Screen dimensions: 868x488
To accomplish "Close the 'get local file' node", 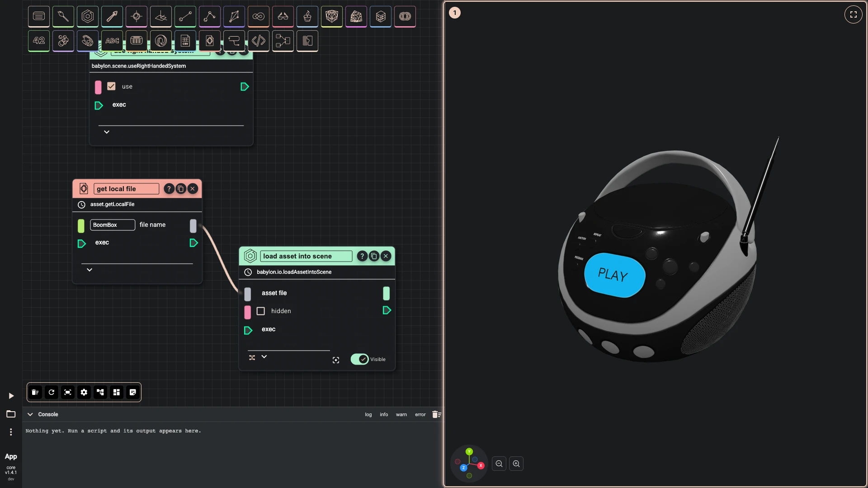I will (x=193, y=189).
